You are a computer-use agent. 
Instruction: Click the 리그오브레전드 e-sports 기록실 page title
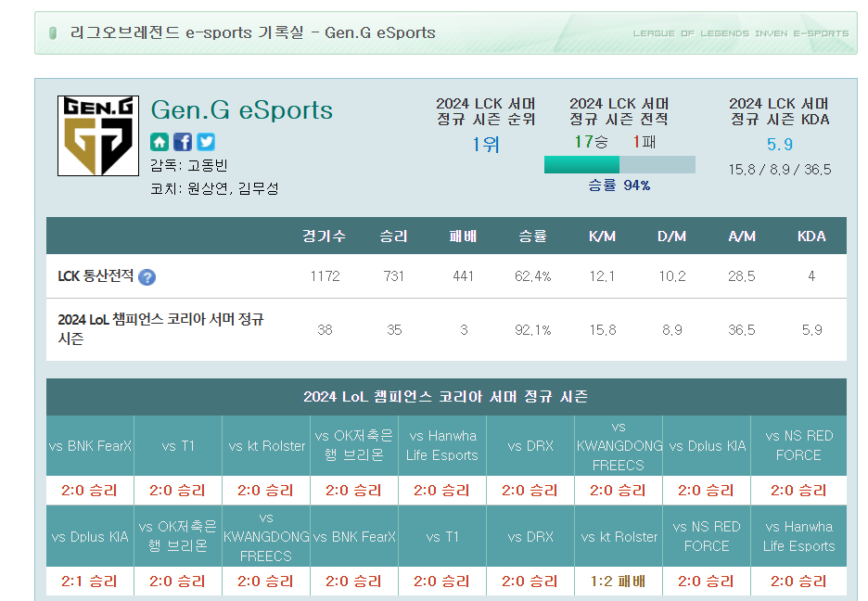tap(253, 33)
